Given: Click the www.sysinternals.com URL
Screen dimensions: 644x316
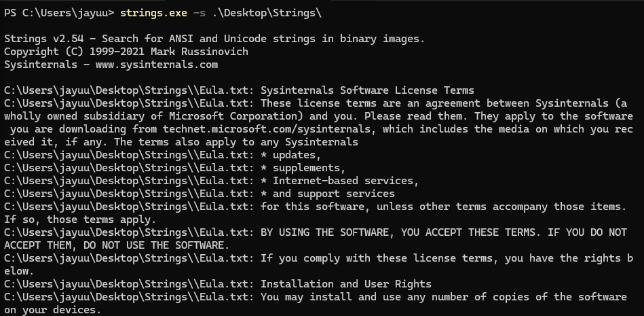Looking at the screenshot, I should click(x=157, y=65).
